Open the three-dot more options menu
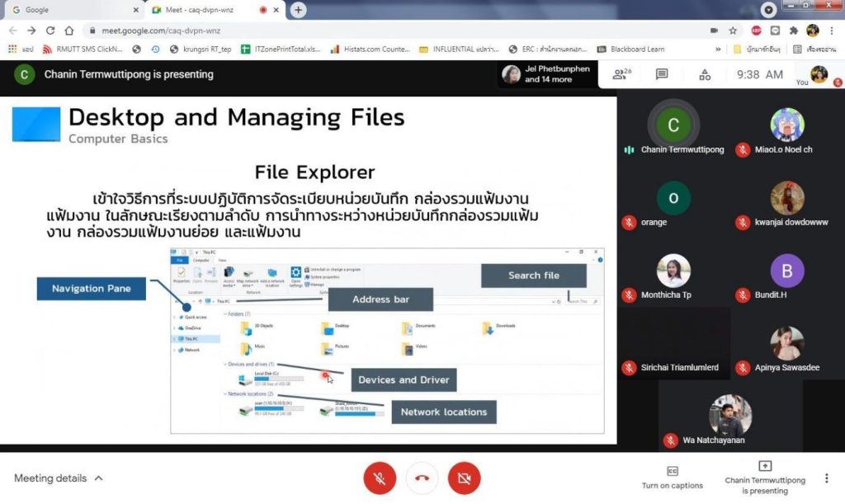 pos(826,478)
